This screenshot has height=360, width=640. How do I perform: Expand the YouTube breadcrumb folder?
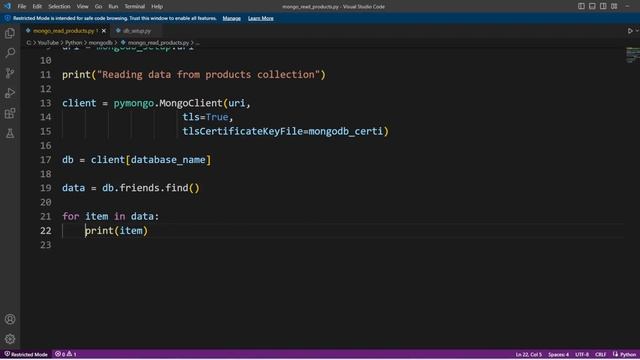[x=48, y=42]
